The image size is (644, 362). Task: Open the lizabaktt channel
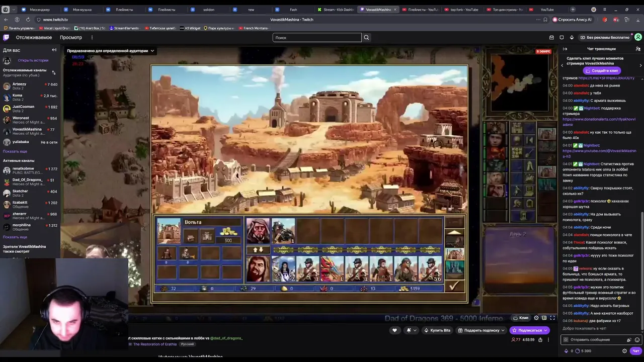pyautogui.click(x=30, y=204)
